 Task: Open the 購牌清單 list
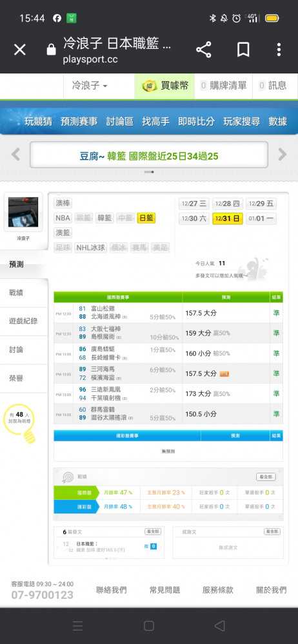[223, 86]
